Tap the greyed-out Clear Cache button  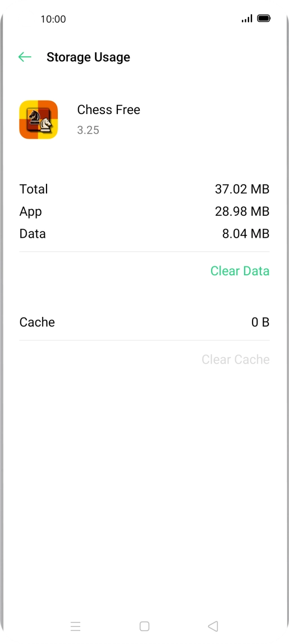click(236, 360)
